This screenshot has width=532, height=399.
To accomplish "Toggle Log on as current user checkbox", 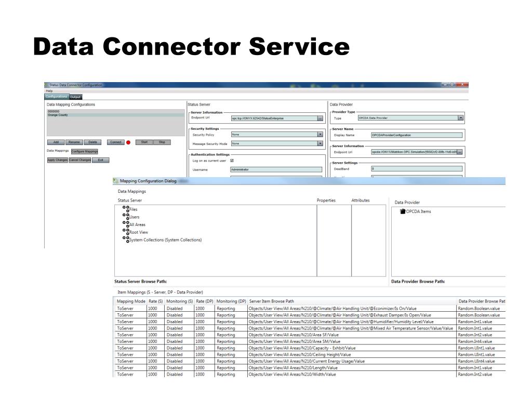I will click(232, 161).
